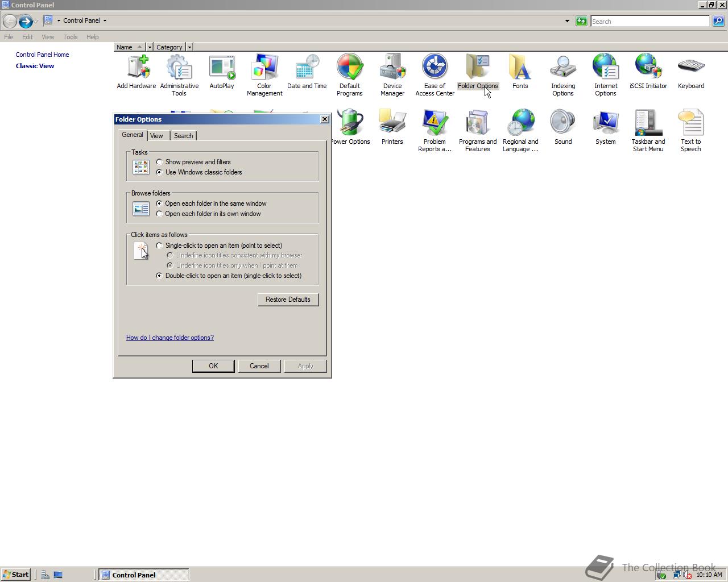Image resolution: width=728 pixels, height=582 pixels.
Task: Open the Fonts icon
Action: pos(520,72)
